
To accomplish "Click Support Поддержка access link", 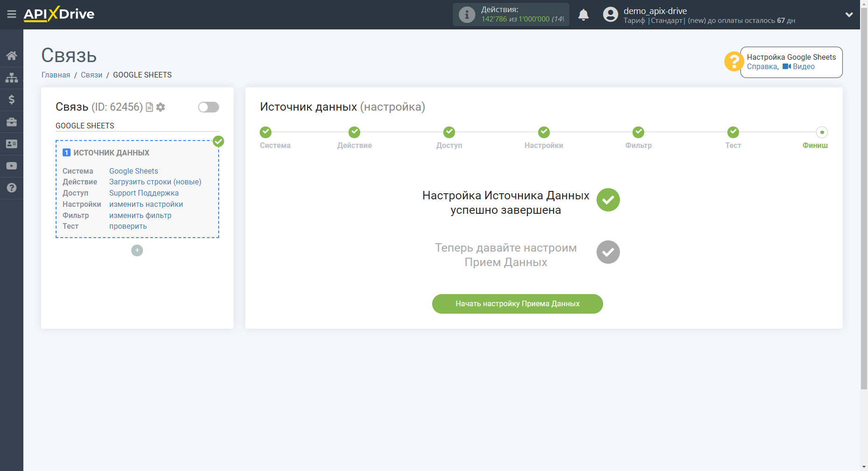I will [x=144, y=193].
